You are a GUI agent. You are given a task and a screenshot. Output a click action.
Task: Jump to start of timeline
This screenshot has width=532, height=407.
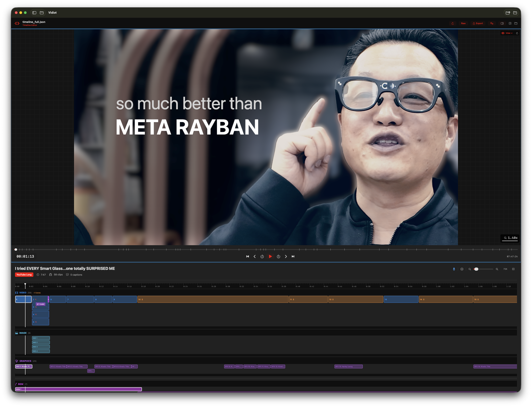tap(248, 256)
